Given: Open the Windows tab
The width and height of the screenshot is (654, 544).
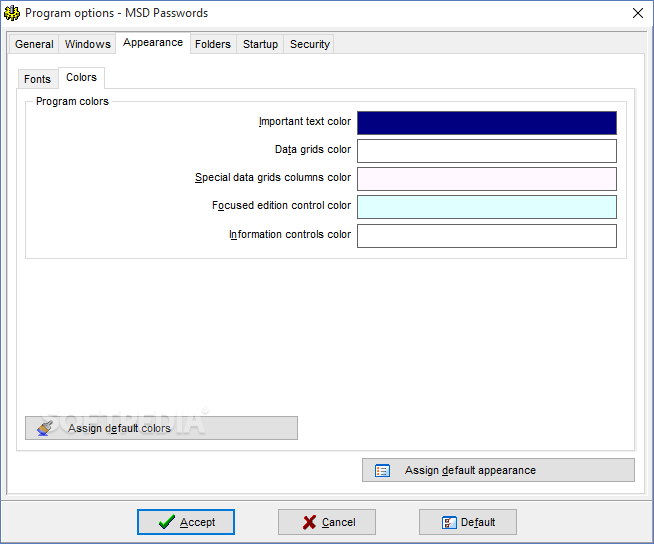Looking at the screenshot, I should click(x=88, y=44).
